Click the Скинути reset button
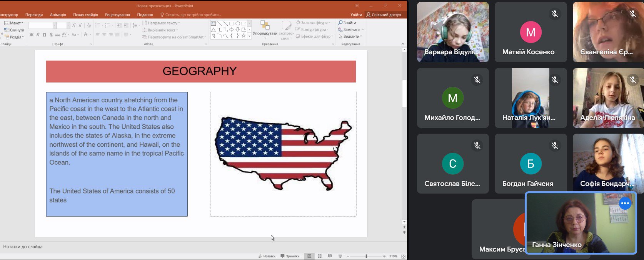 click(x=14, y=30)
